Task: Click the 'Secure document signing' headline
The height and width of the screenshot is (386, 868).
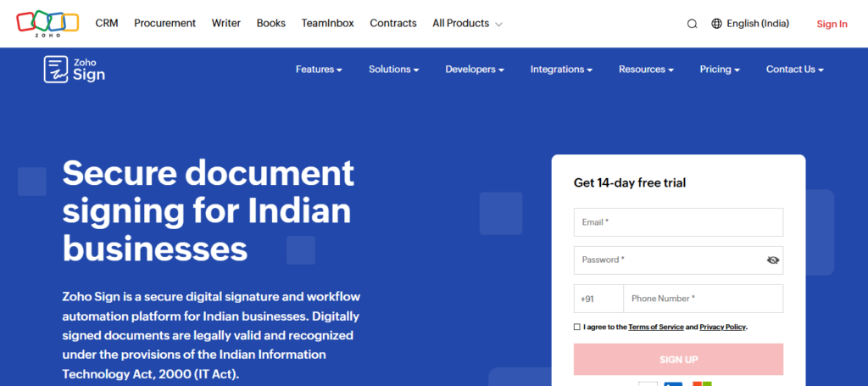Action: click(209, 210)
